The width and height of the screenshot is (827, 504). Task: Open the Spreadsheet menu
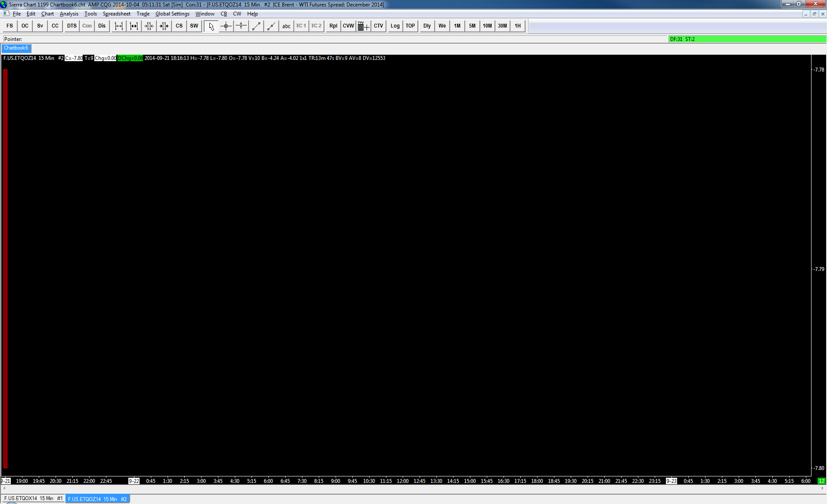click(x=116, y=14)
